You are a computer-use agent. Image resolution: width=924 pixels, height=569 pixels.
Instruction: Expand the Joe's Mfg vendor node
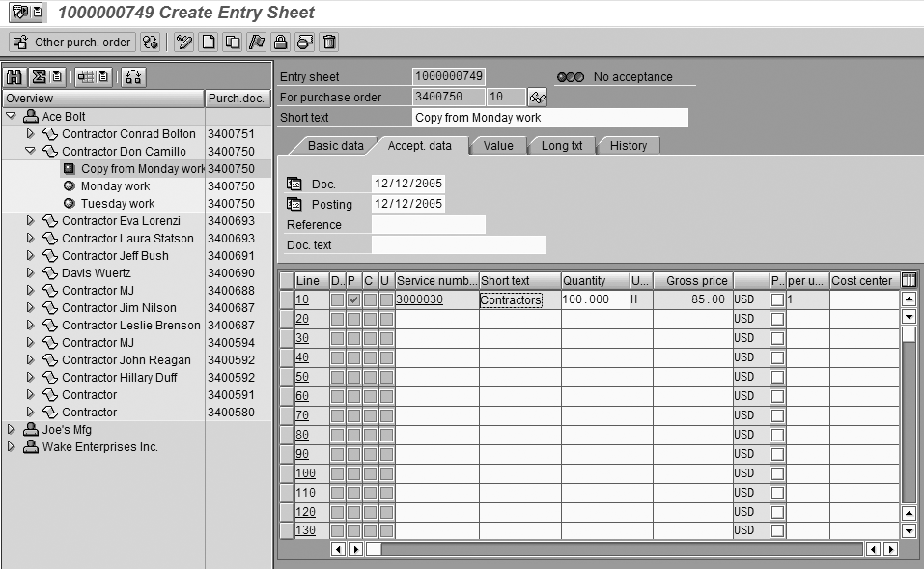pyautogui.click(x=12, y=430)
